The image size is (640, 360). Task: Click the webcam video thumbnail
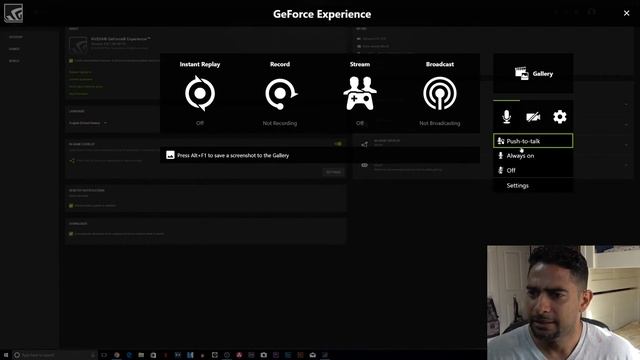[563, 302]
